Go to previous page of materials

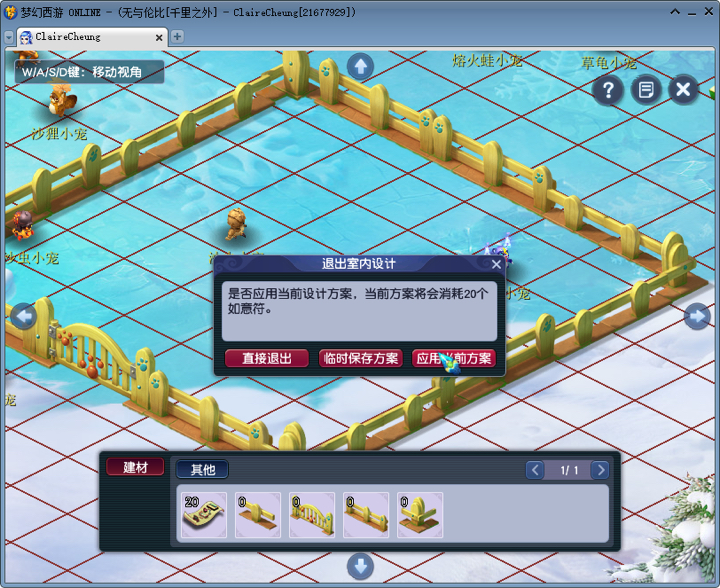coord(535,470)
